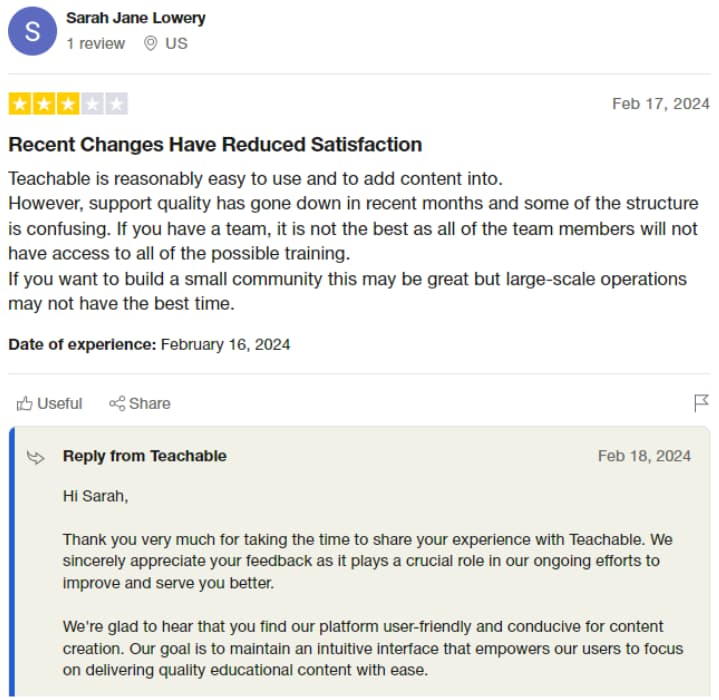
Task: Click the thumbs-up Useful icon
Action: (24, 403)
